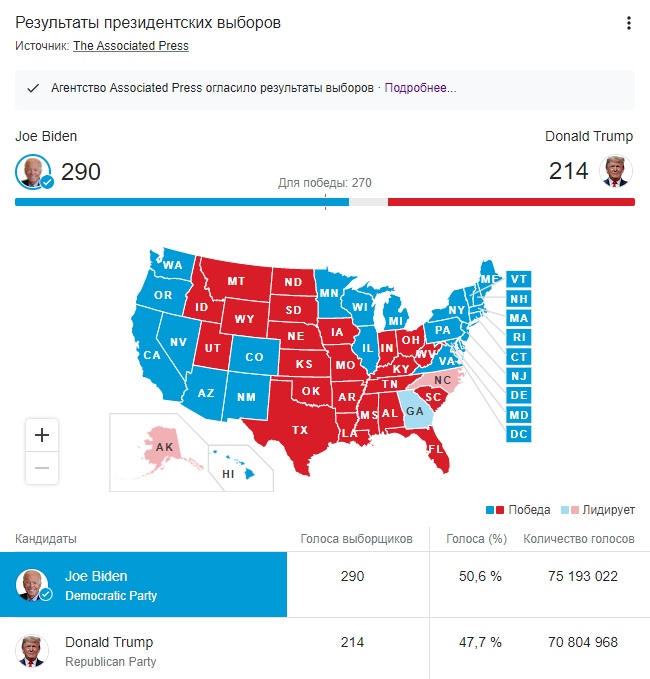This screenshot has width=650, height=679.
Task: Click the red Trump electoral vote bar
Action: point(511,202)
